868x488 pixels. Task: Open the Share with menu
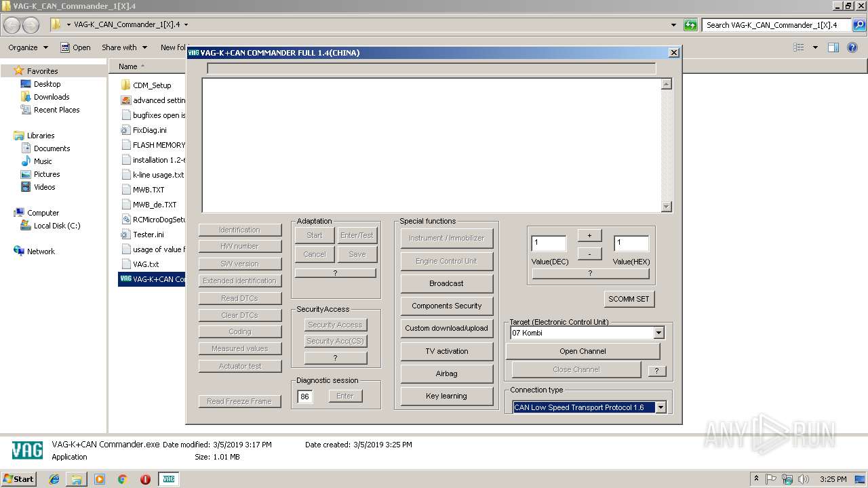point(124,47)
